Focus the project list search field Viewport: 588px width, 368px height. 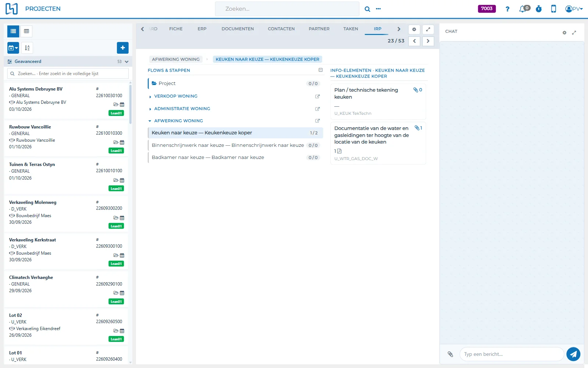click(x=68, y=74)
